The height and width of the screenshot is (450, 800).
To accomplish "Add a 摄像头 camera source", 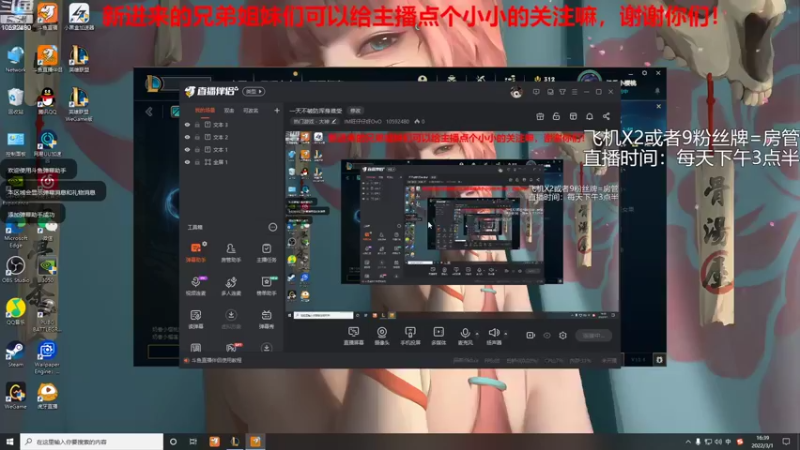I will pyautogui.click(x=382, y=336).
